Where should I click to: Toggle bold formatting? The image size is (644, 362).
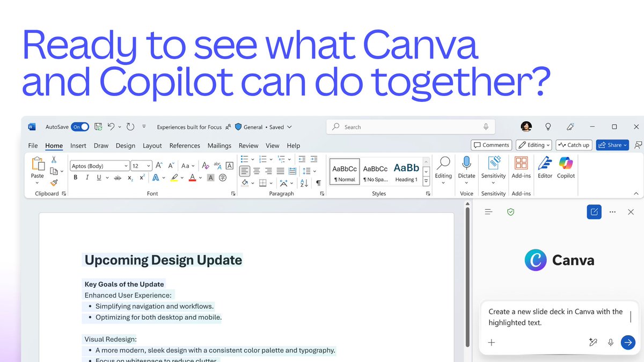point(75,178)
